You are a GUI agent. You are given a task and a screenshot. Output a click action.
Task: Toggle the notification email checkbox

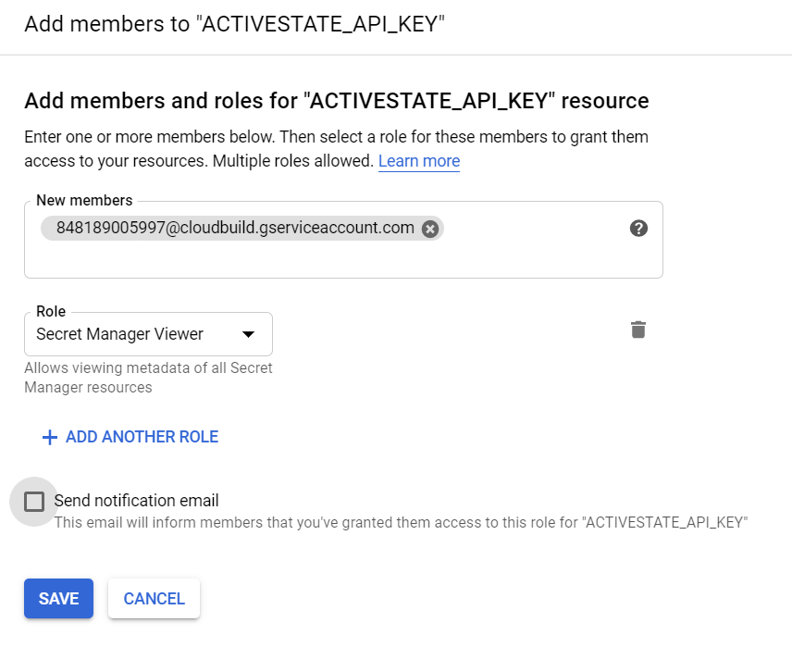(34, 501)
